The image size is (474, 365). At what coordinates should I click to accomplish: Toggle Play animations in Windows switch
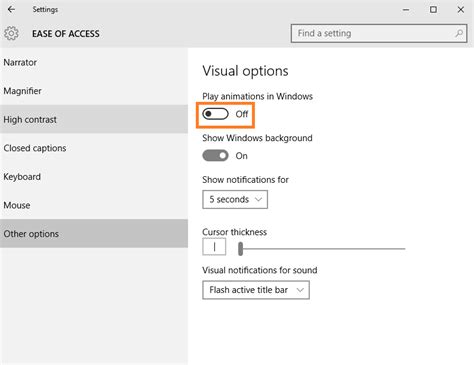[x=215, y=114]
